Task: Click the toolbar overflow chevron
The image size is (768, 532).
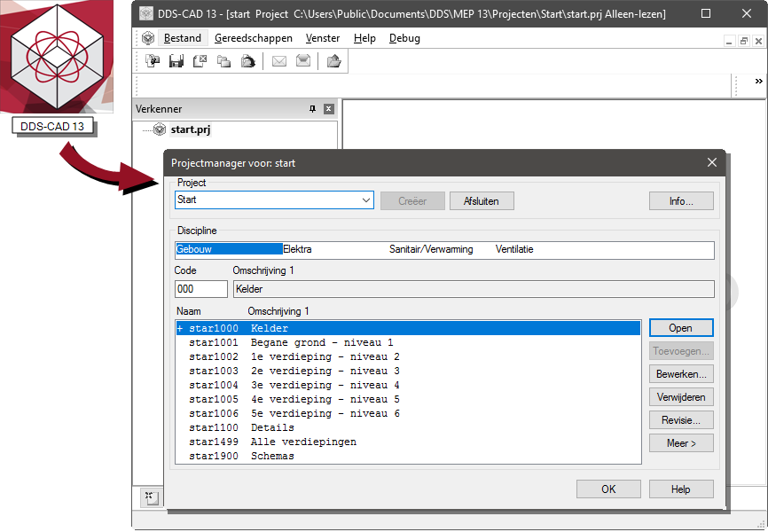Action: click(759, 82)
